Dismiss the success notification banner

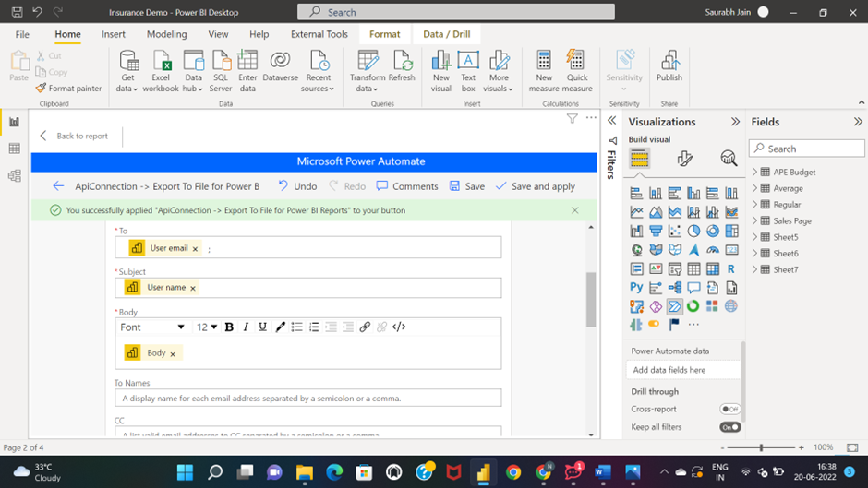(x=574, y=210)
